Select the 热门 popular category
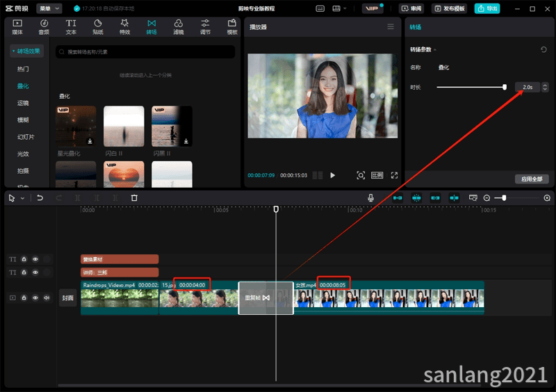556x392 pixels. coord(23,69)
